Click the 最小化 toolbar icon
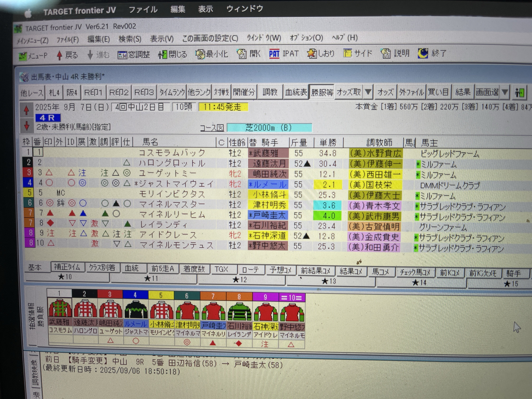The width and height of the screenshot is (532, 399). click(200, 54)
